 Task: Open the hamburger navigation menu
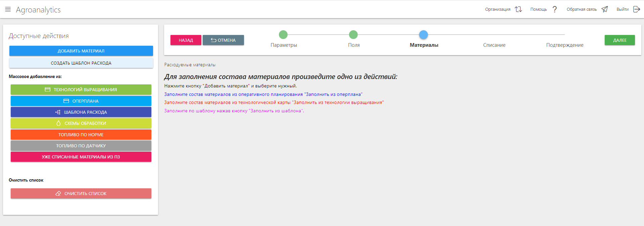[x=8, y=9]
